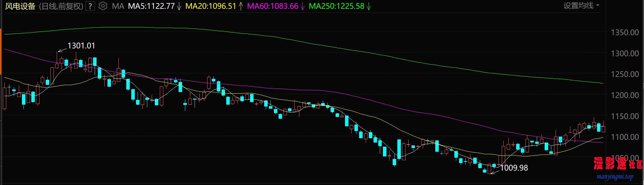Image resolution: width=644 pixels, height=185 pixels.
Task: Open the 设置均线 dropdown menu
Action: [x=581, y=6]
